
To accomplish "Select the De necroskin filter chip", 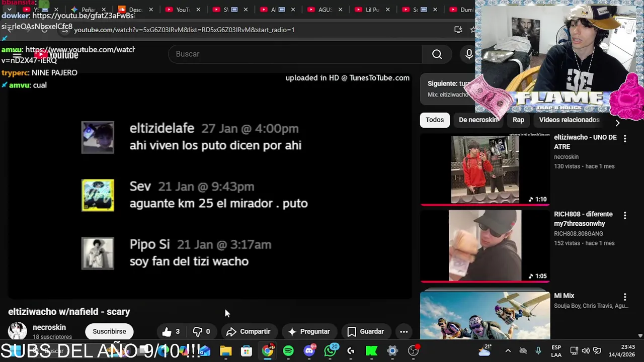I will tap(478, 120).
